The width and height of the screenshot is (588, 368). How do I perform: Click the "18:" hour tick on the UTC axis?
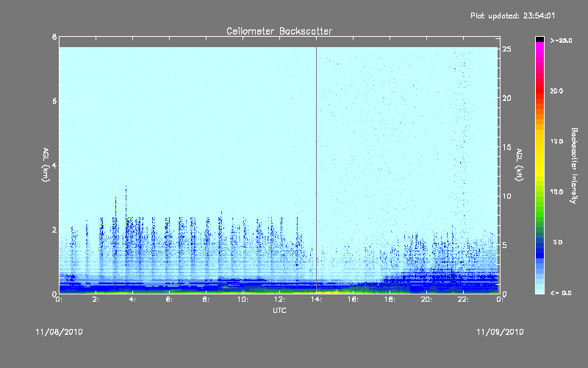390,300
